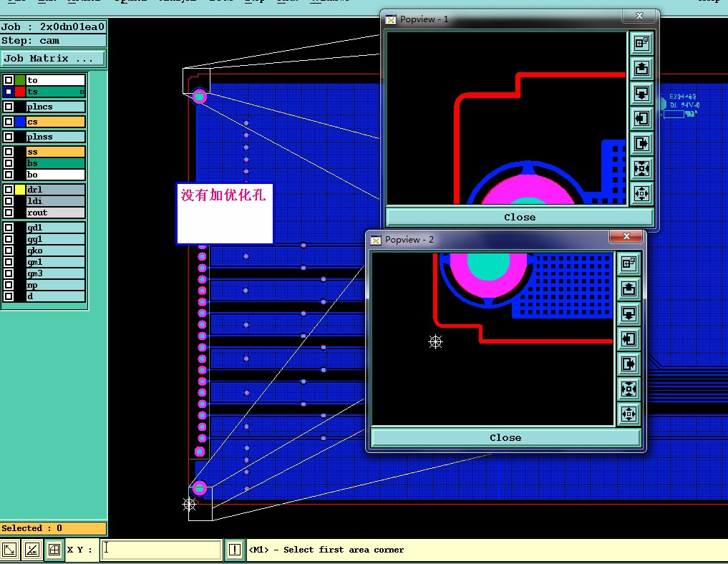Screen dimensions: 728x564
Task: Click the snap measurement icon beside X Y
Action: (32, 550)
